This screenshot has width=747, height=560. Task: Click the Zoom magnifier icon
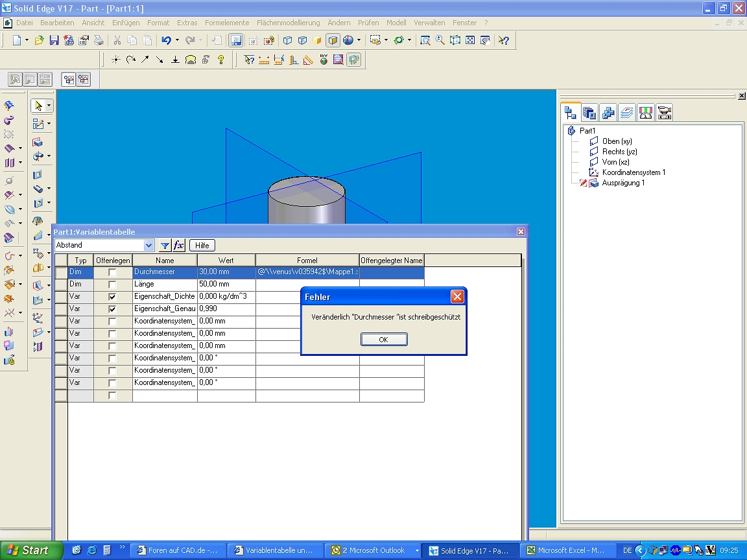click(440, 40)
